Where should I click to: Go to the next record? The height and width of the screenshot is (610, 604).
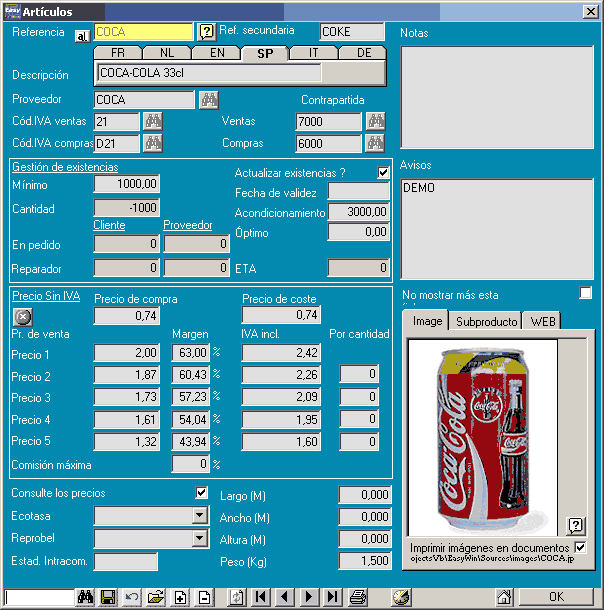309,596
